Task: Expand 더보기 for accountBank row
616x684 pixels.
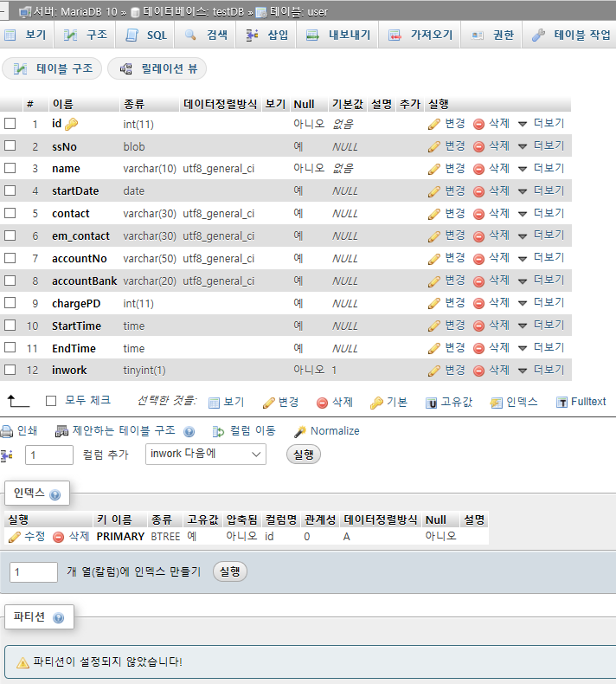Action: pos(542,281)
